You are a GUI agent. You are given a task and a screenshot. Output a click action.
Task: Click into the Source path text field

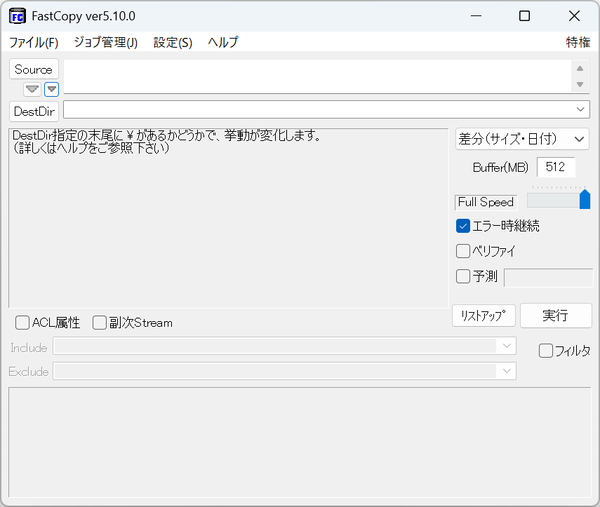point(318,76)
